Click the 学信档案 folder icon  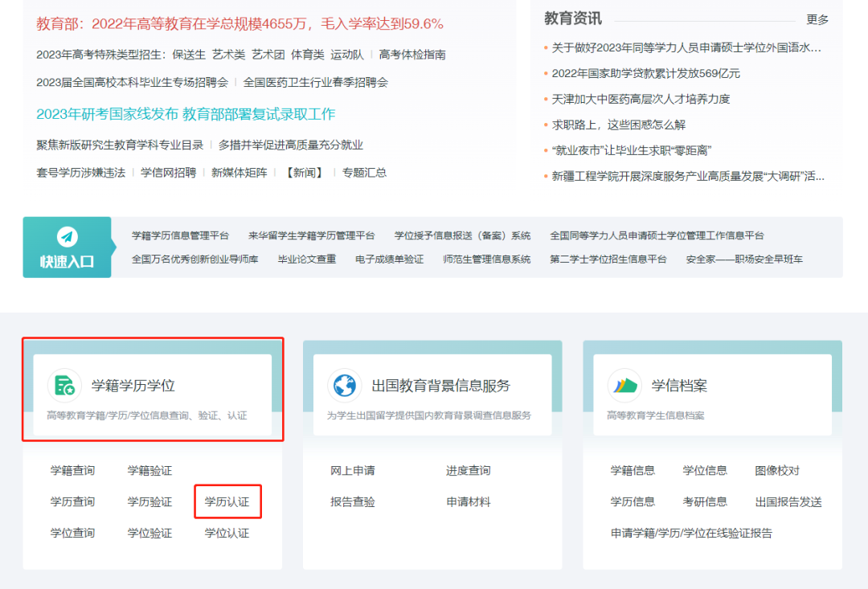(x=622, y=385)
